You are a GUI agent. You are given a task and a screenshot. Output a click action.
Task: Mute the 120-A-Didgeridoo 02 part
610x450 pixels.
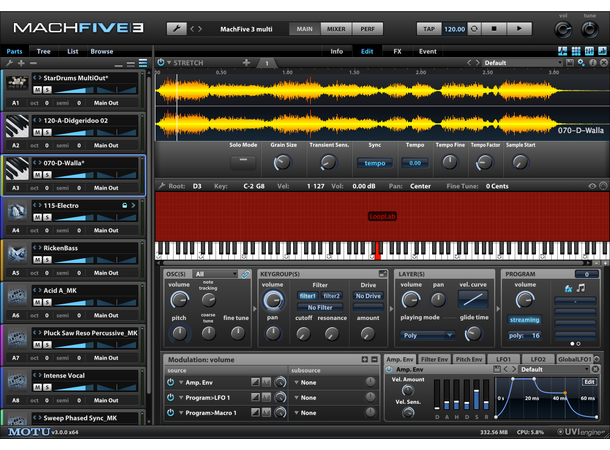click(x=37, y=132)
